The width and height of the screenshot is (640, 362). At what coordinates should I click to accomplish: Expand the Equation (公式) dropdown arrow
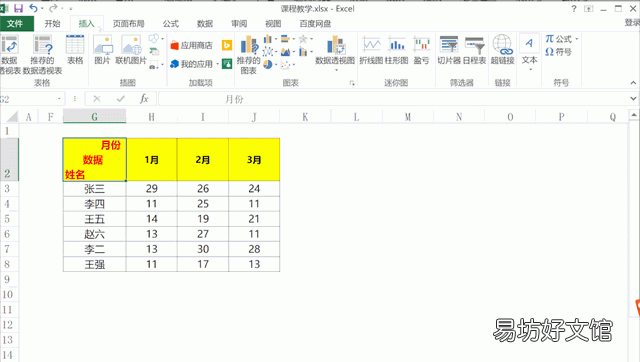tap(577, 39)
